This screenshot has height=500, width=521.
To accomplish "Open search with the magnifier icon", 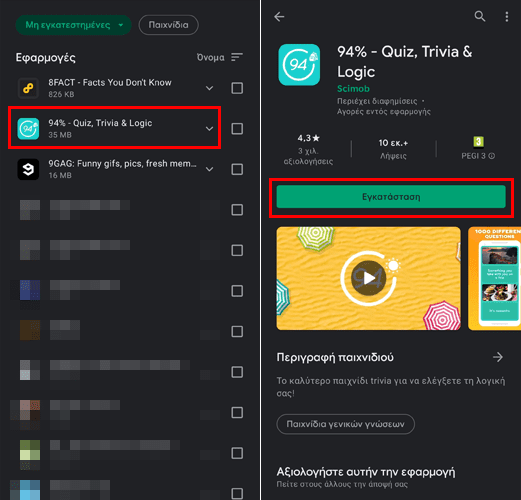I will [480, 16].
